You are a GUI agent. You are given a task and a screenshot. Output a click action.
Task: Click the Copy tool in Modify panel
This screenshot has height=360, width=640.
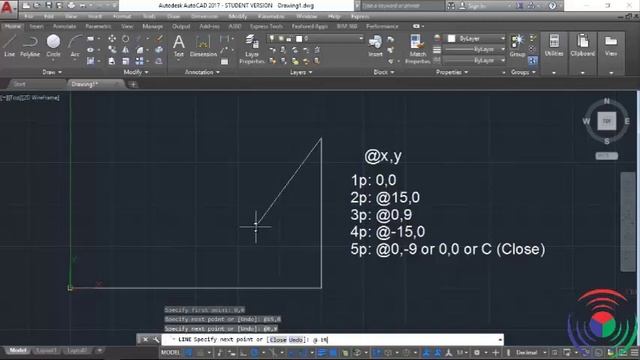(112, 50)
